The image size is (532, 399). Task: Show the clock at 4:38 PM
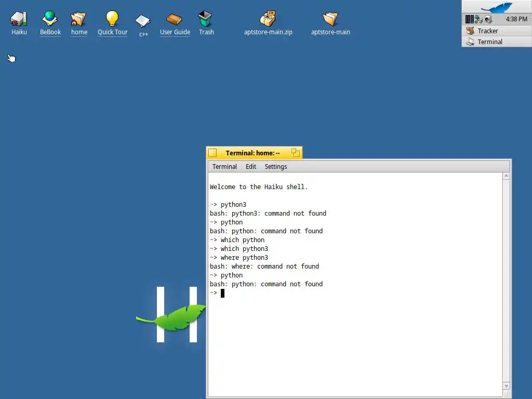[x=516, y=19]
